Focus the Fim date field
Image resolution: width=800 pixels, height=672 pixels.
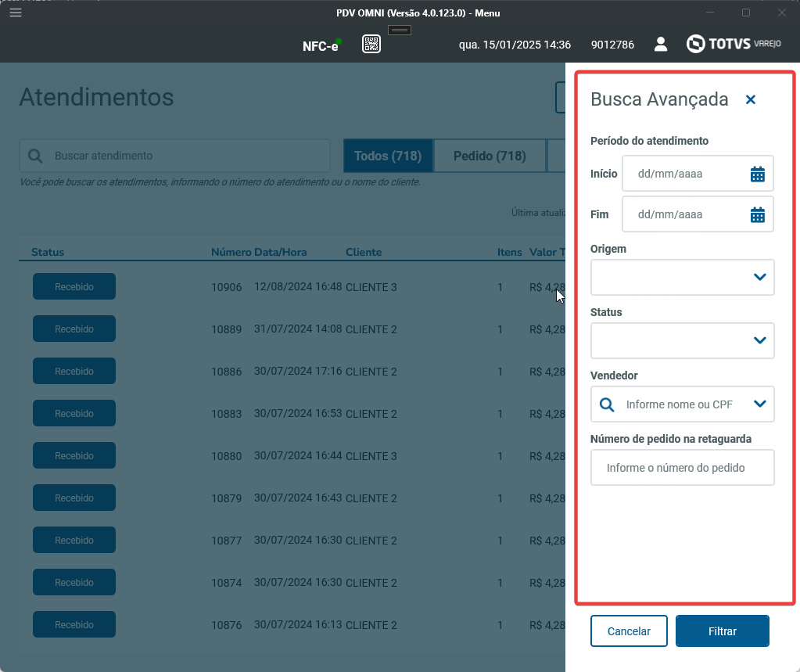pyautogui.click(x=698, y=214)
